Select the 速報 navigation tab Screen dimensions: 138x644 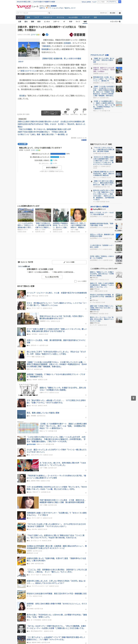(x=28, y=17)
